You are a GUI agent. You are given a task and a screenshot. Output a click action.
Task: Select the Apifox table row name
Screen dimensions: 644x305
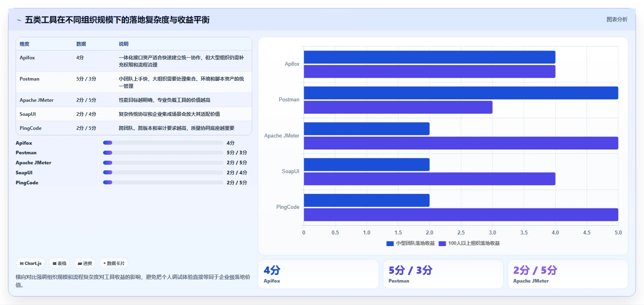click(27, 58)
